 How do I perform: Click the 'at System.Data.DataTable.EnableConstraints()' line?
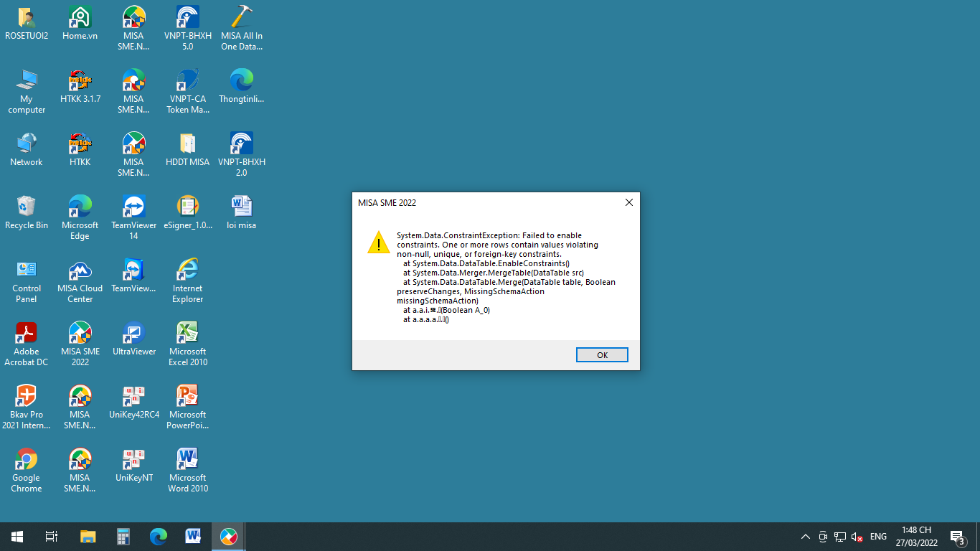coord(486,263)
